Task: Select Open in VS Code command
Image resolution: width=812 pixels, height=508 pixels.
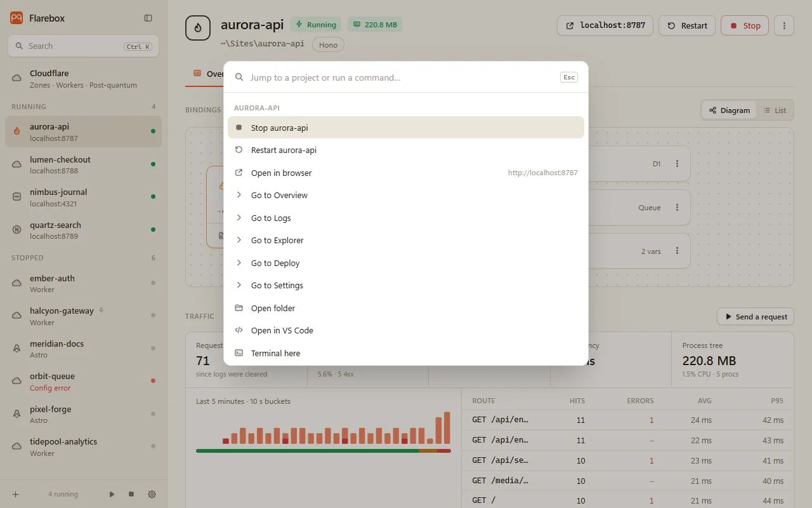Action: [x=406, y=330]
